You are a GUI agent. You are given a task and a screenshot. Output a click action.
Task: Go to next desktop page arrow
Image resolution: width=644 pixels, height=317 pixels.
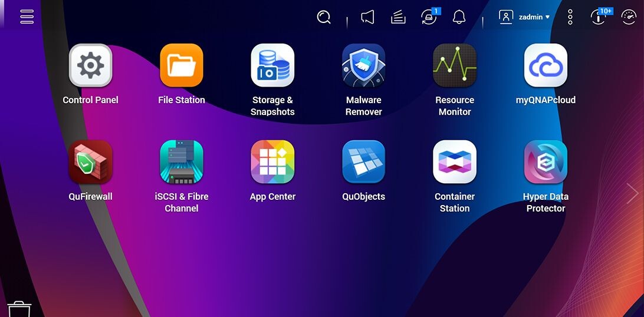coord(632,194)
